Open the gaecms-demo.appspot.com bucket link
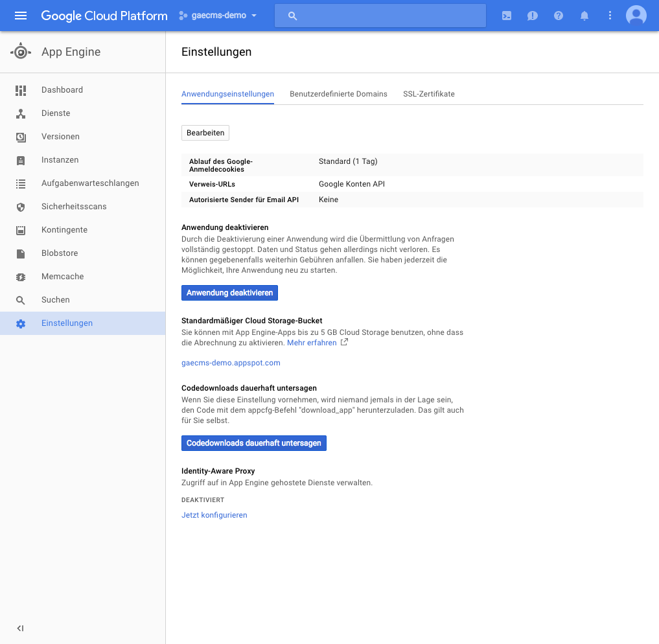Viewport: 659px width, 644px height. 231,363
